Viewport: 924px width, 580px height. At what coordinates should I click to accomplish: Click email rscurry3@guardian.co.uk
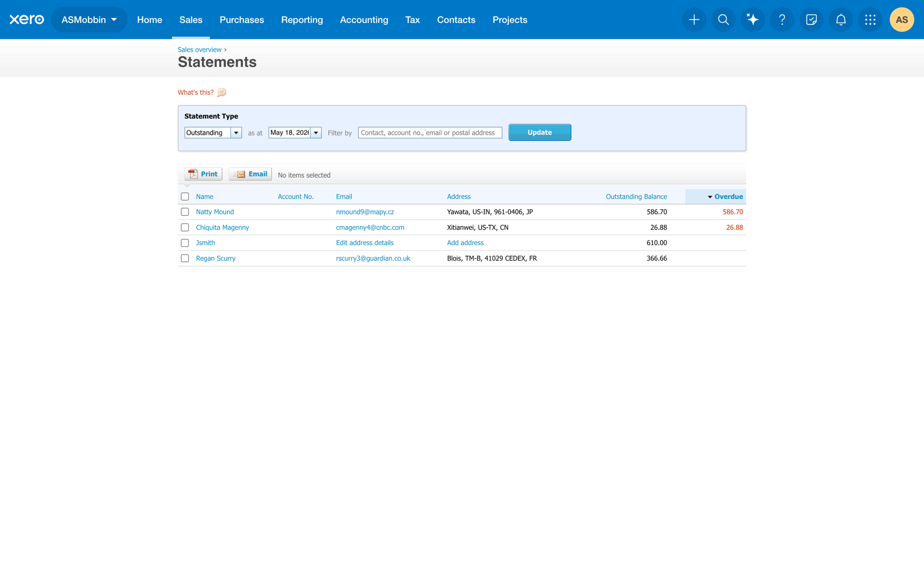(x=373, y=258)
